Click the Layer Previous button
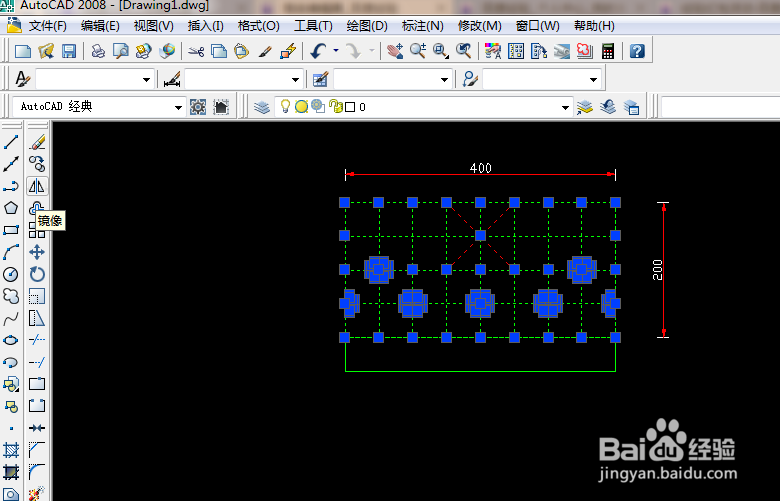The image size is (780, 501). [608, 107]
